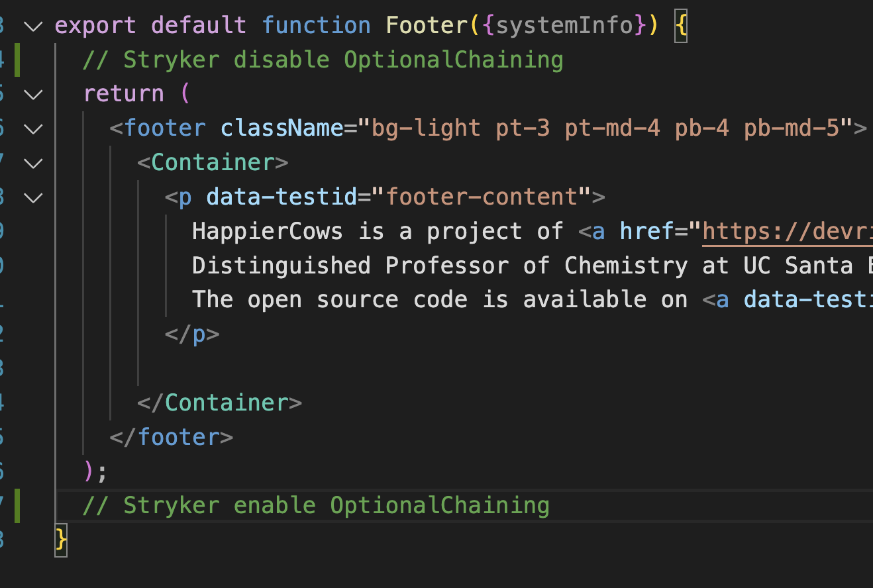This screenshot has height=588, width=873.
Task: Click the data-testid attribute on the p tag
Action: 282,197
